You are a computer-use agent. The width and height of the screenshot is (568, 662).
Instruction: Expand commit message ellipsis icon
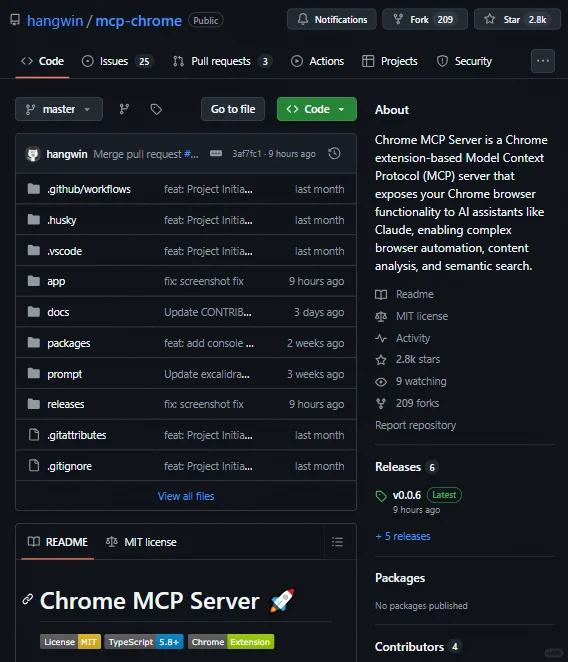216,153
